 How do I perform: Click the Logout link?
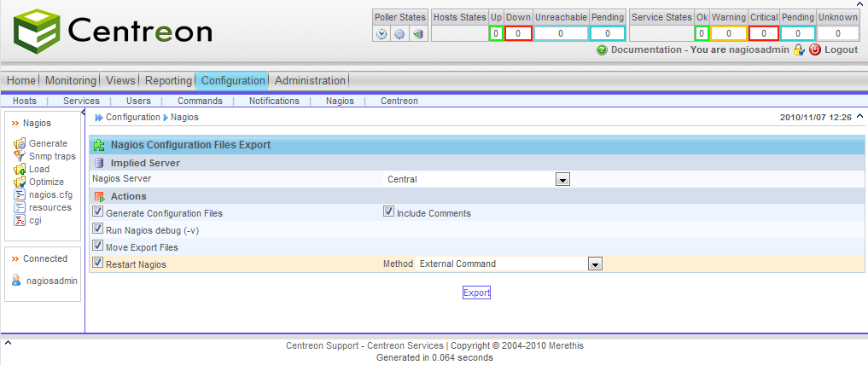841,49
